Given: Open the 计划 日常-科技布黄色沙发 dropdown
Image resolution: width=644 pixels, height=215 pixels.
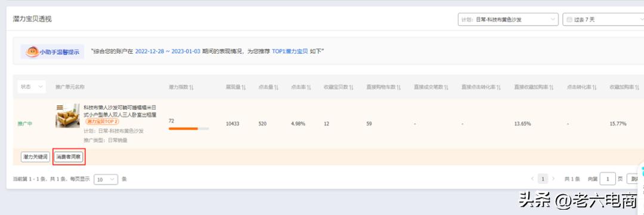Looking at the screenshot, I should (x=508, y=19).
